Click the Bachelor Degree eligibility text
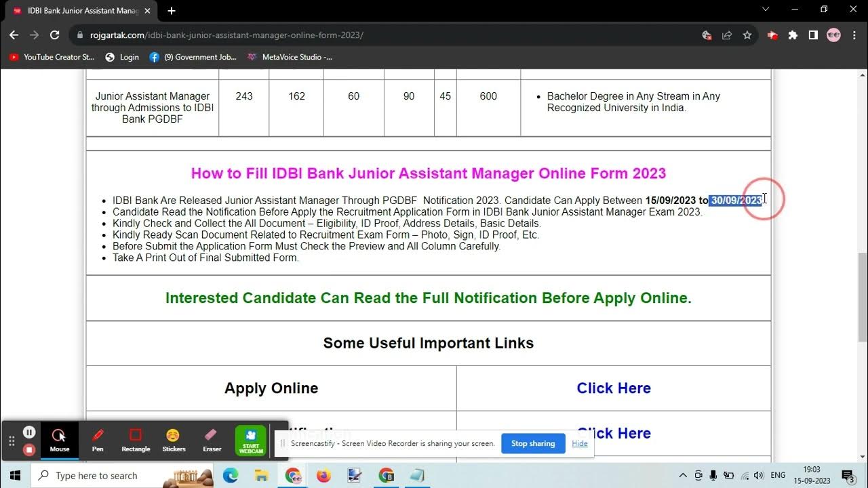The width and height of the screenshot is (868, 488). [633, 102]
